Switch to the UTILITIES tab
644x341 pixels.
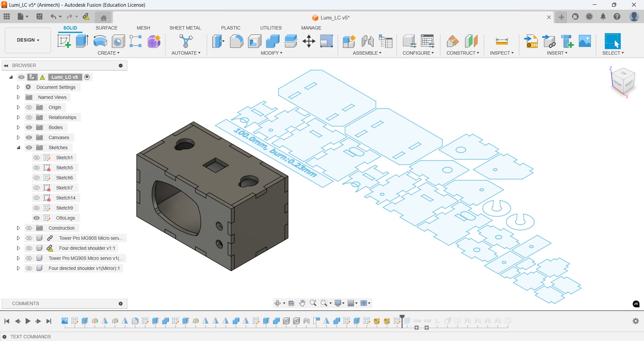point(271,28)
